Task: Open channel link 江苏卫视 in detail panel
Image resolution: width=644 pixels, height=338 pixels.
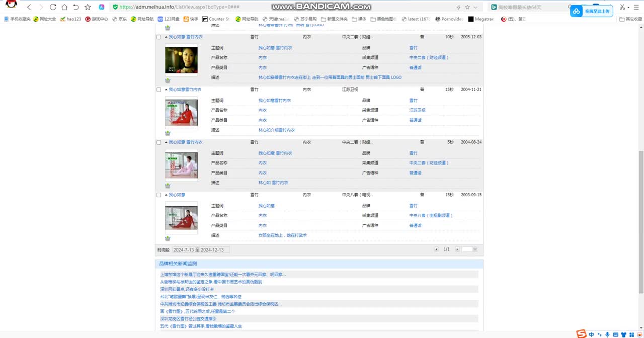Action: pos(418,110)
